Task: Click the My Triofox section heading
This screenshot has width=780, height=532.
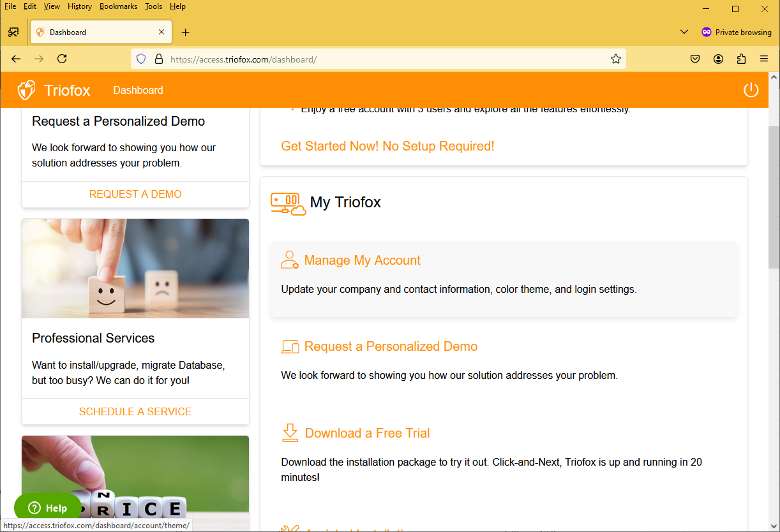Action: click(345, 202)
